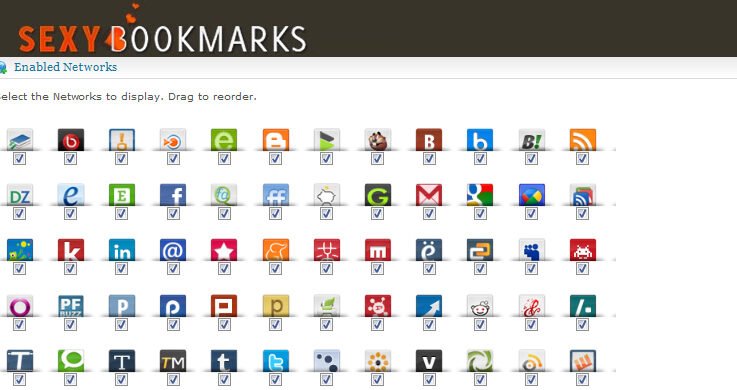737x390 pixels.
Task: Uncheck the box under the Facebook icon
Action: coord(173,214)
